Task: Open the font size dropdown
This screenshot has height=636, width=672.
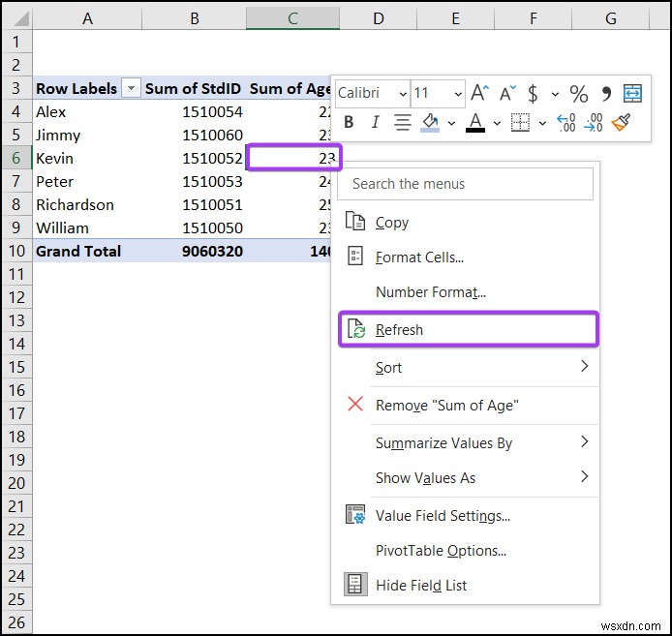Action: point(457,94)
